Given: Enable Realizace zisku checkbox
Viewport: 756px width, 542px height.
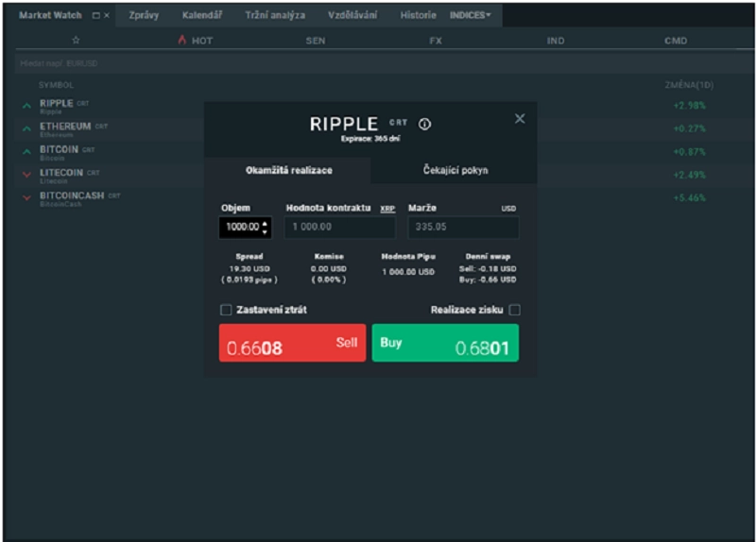Looking at the screenshot, I should [514, 310].
